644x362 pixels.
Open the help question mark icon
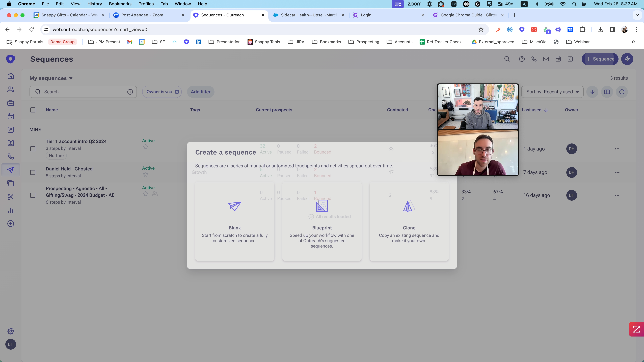coord(522,59)
